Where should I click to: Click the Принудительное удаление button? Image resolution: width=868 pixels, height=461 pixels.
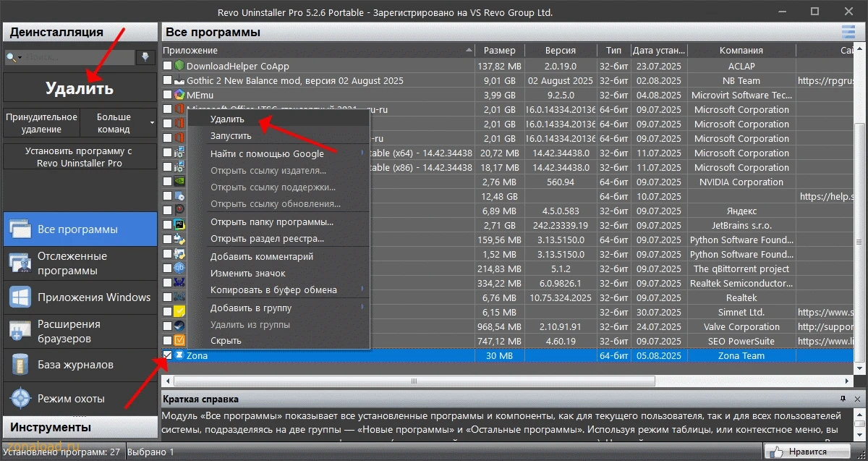(x=41, y=123)
